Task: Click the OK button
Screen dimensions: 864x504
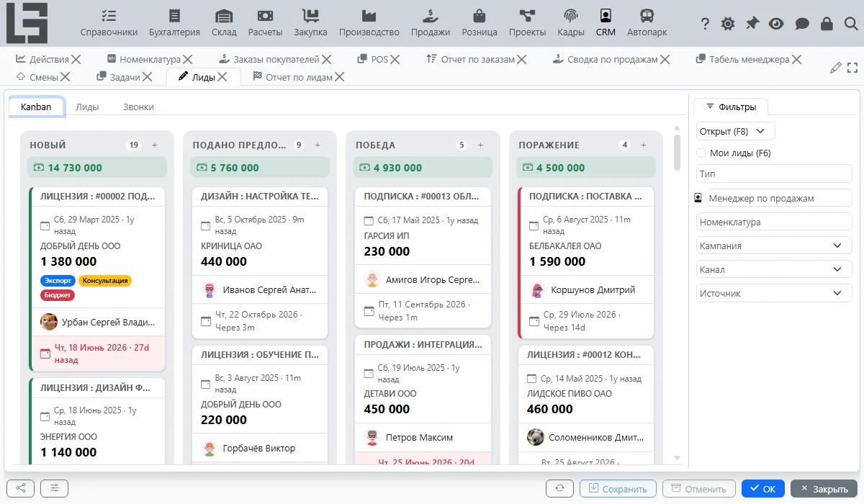Action: coord(763,489)
